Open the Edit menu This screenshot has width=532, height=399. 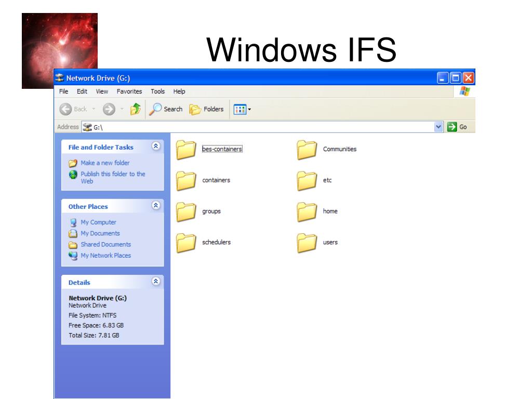coord(82,91)
